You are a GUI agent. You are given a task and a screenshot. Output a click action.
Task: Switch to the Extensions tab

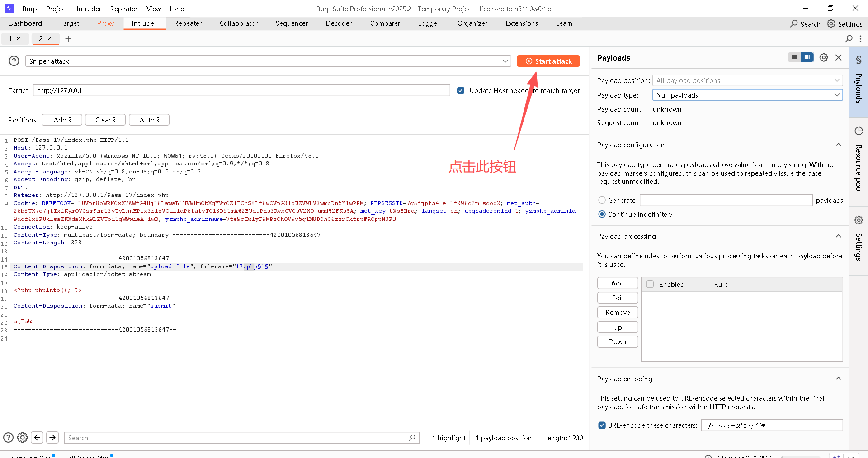521,23
